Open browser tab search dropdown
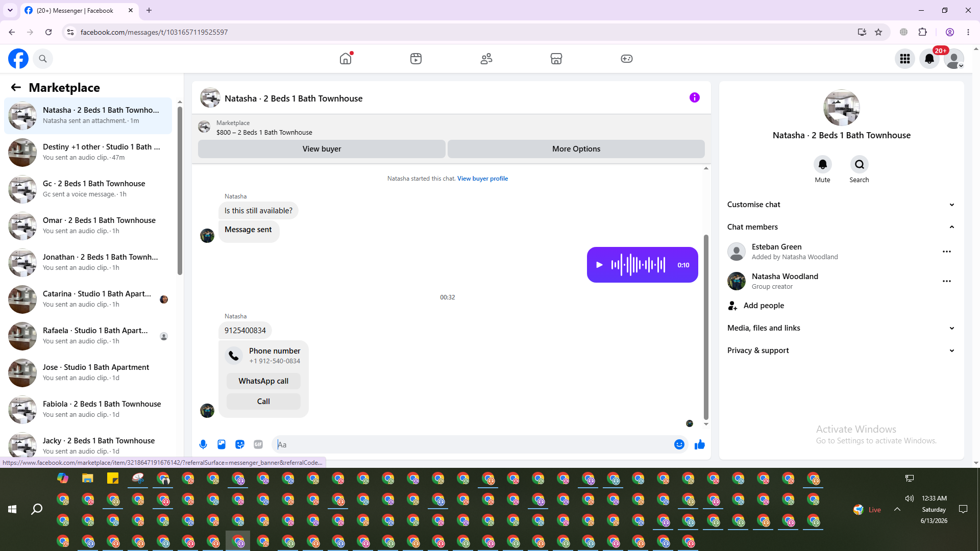The width and height of the screenshot is (980, 551). 10,10
